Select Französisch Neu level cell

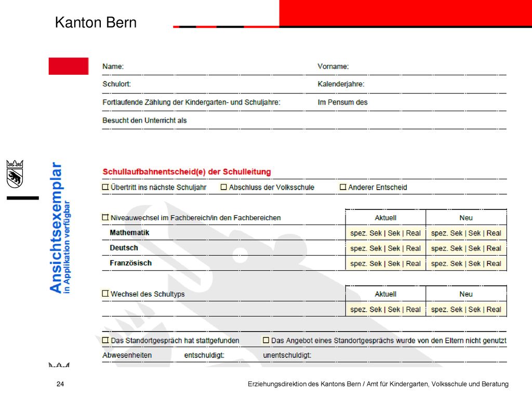click(466, 263)
